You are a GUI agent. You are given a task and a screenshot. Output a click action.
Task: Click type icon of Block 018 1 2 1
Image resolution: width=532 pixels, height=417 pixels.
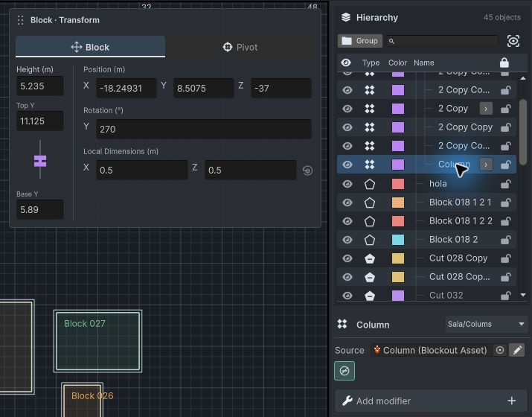tap(370, 203)
